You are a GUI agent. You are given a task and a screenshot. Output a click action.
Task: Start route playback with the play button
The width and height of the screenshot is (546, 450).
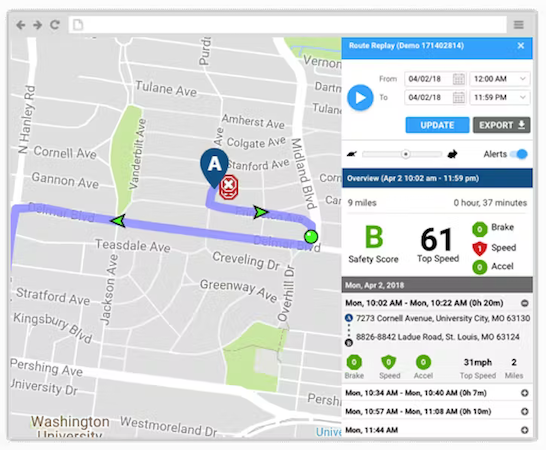360,98
